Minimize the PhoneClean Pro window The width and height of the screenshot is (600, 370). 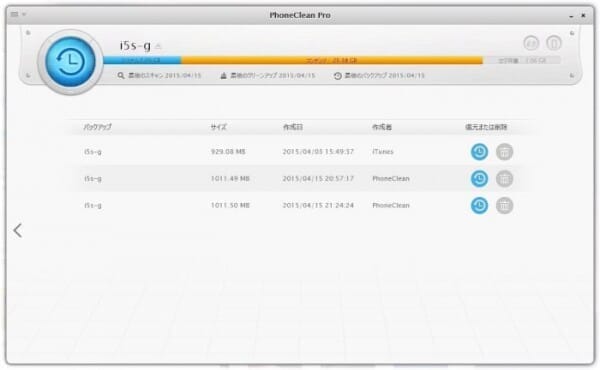pos(571,16)
